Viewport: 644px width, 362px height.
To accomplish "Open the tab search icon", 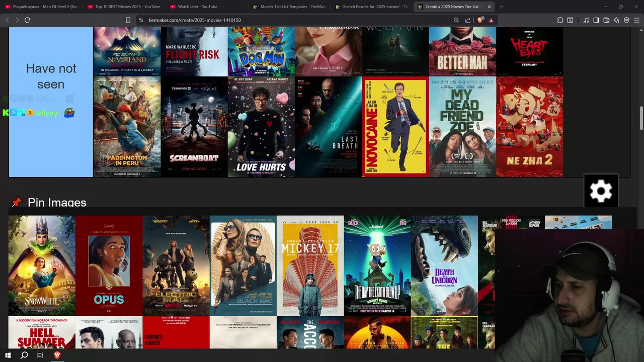I will click(570, 20).
